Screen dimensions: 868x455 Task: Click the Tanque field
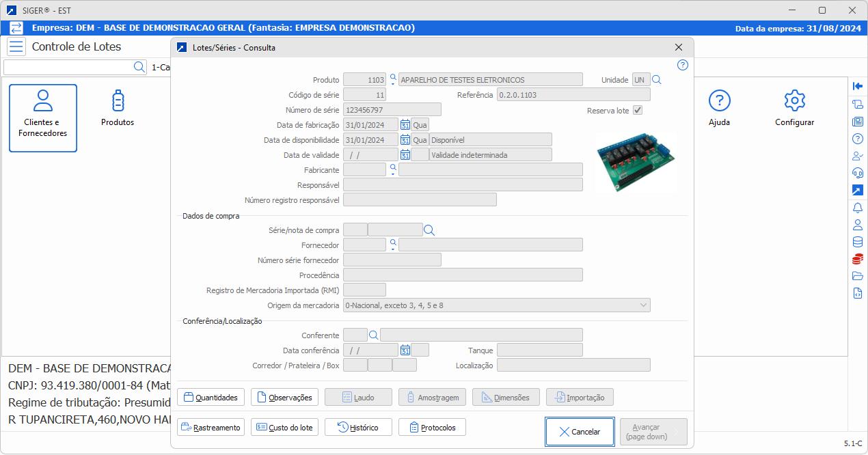(540, 350)
